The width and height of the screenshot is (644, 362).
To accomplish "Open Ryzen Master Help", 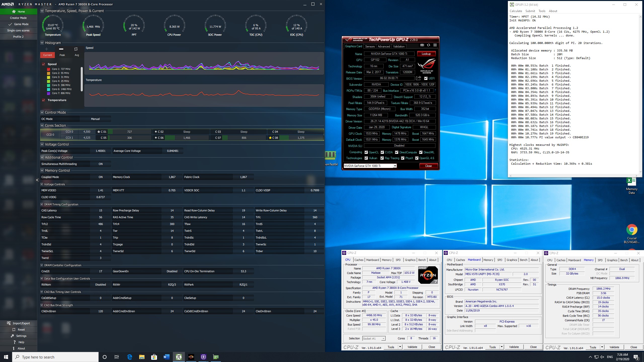I will (x=19, y=342).
